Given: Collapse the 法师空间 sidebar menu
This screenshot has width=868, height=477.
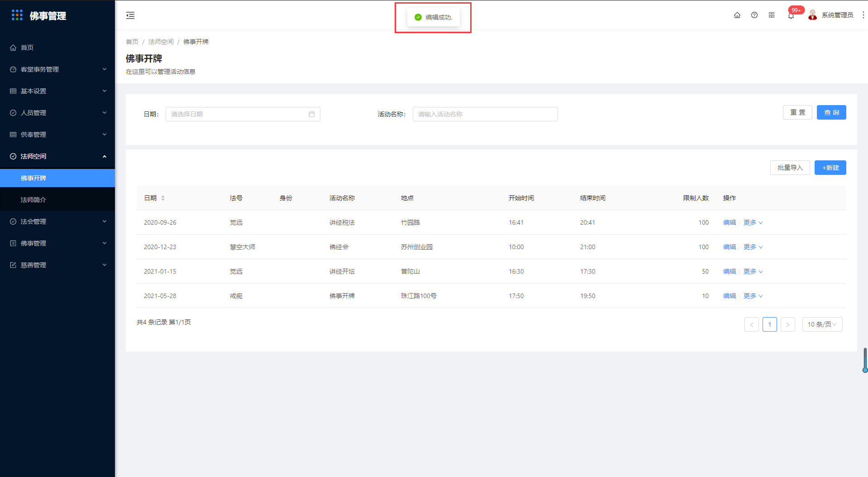Looking at the screenshot, I should tap(57, 156).
